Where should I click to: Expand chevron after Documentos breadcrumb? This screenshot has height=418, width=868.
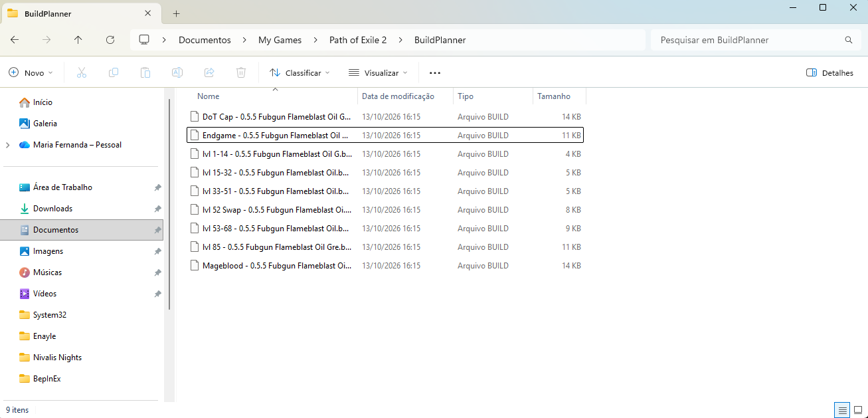tap(244, 40)
